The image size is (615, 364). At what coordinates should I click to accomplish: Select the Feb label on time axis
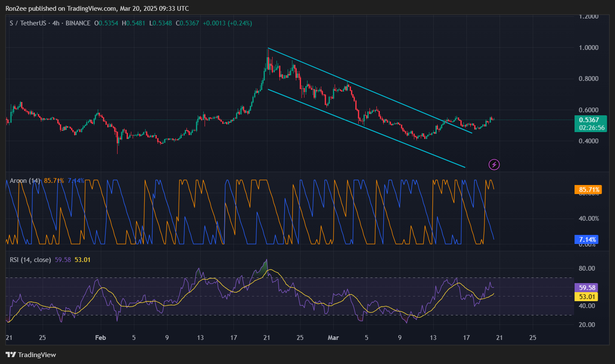[100, 337]
